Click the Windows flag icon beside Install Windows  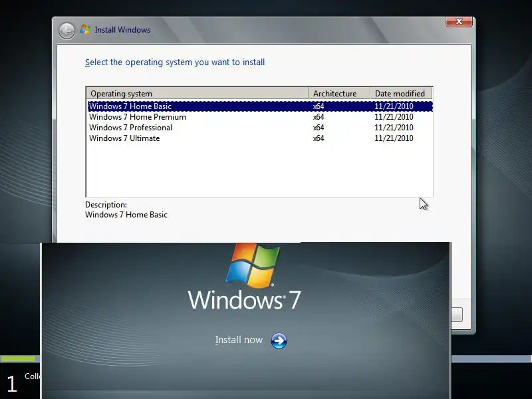click(85, 30)
